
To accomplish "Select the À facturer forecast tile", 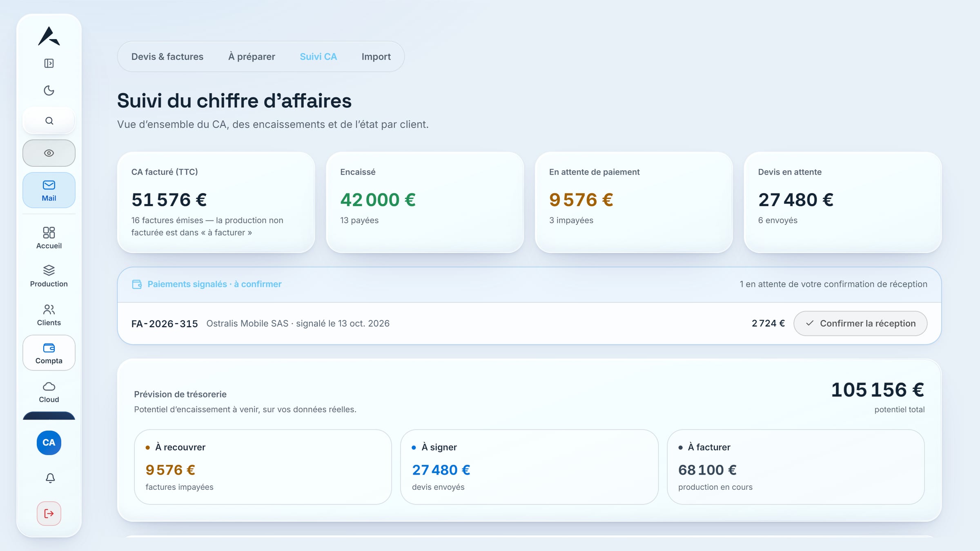I will pyautogui.click(x=796, y=467).
